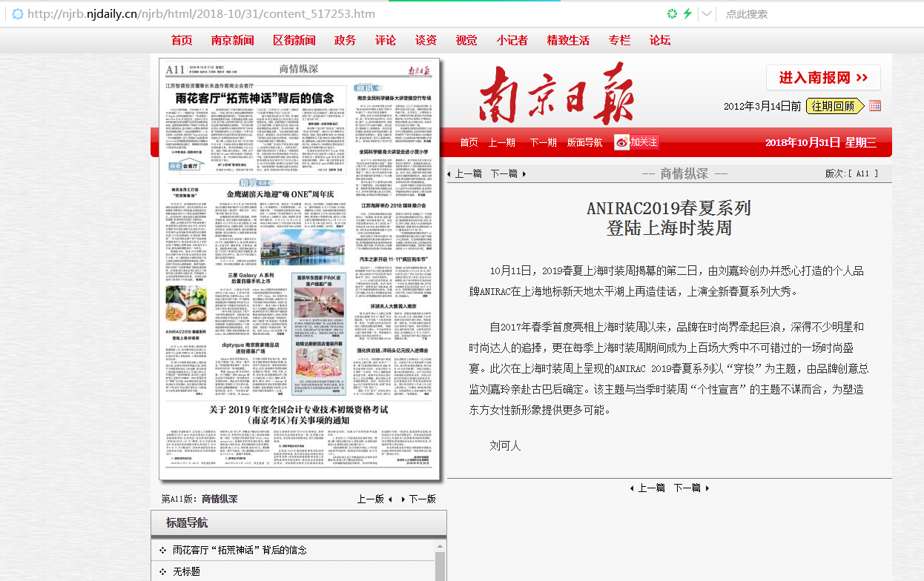Click 江苏海屏举办2018媒体推介会 article on thumbnail
This screenshot has width=924, height=581.
[x=395, y=205]
